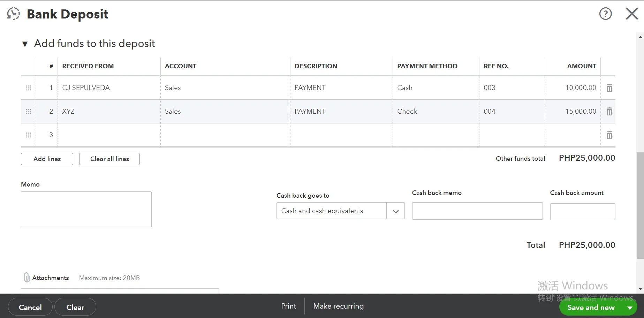Click into the Memo text box
644x318 pixels.
[x=86, y=209]
